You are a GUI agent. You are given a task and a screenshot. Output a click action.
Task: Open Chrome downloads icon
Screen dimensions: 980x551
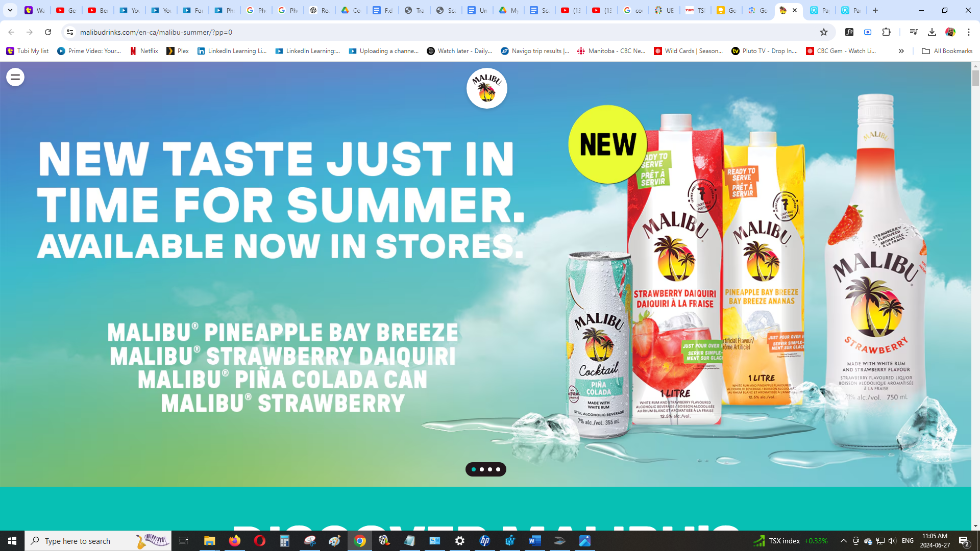pyautogui.click(x=932, y=32)
